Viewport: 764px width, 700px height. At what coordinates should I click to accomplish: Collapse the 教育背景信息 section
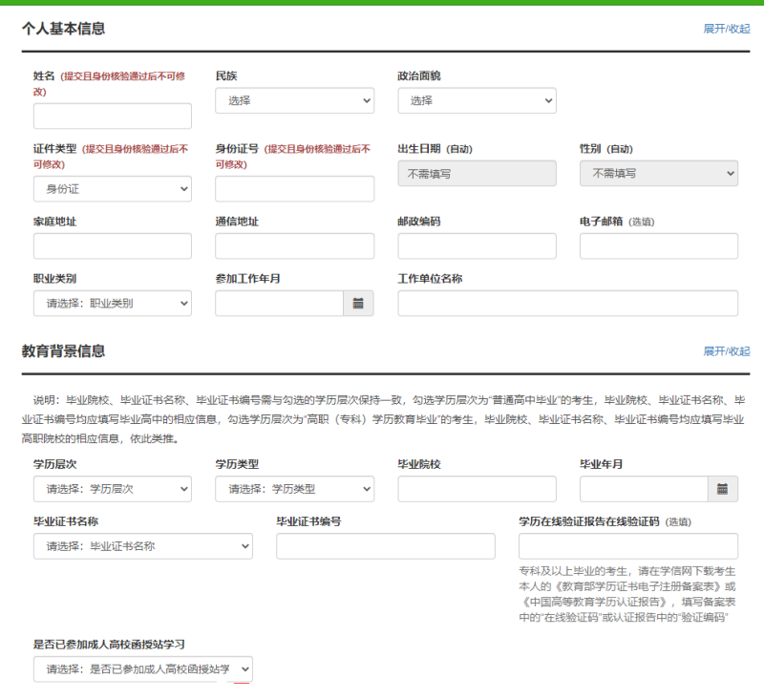tap(726, 351)
